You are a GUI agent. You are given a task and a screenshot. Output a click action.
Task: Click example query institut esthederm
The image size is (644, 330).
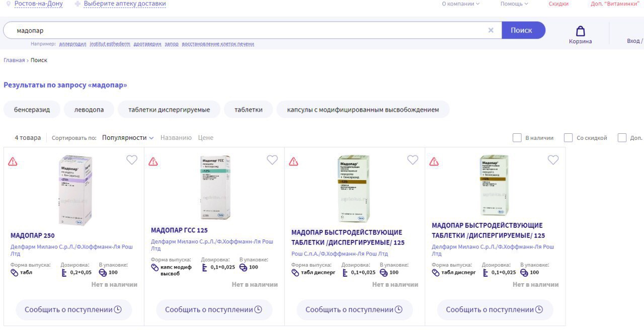(x=110, y=44)
